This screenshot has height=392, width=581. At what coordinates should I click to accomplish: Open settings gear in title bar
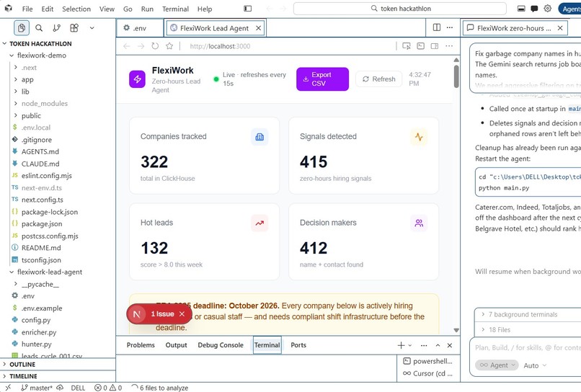[x=547, y=9]
